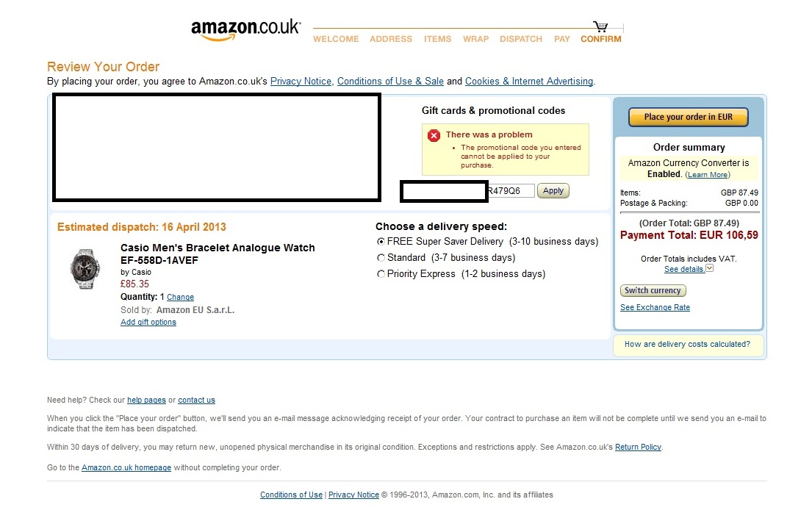Select Standard delivery radio button
This screenshot has height=521, width=812.
pos(381,257)
